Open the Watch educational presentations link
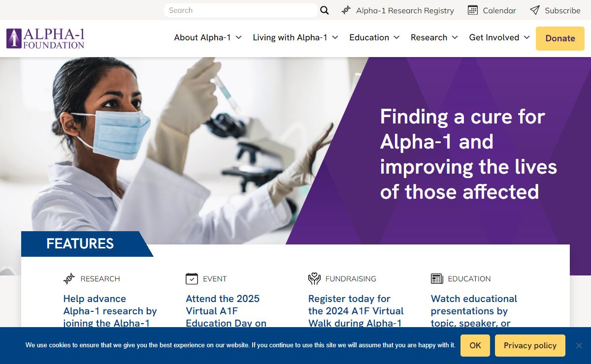 474,311
